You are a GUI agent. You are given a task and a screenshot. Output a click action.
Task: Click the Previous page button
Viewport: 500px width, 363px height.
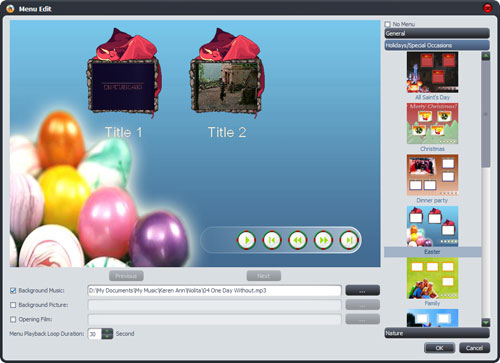coord(126,276)
